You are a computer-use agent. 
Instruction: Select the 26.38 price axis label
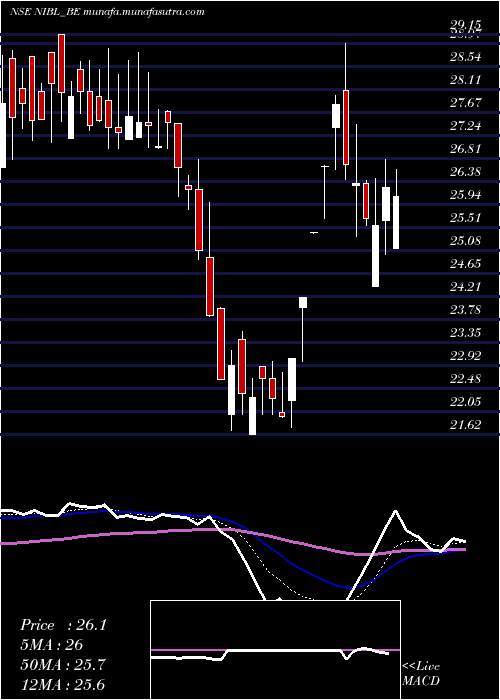(467, 171)
